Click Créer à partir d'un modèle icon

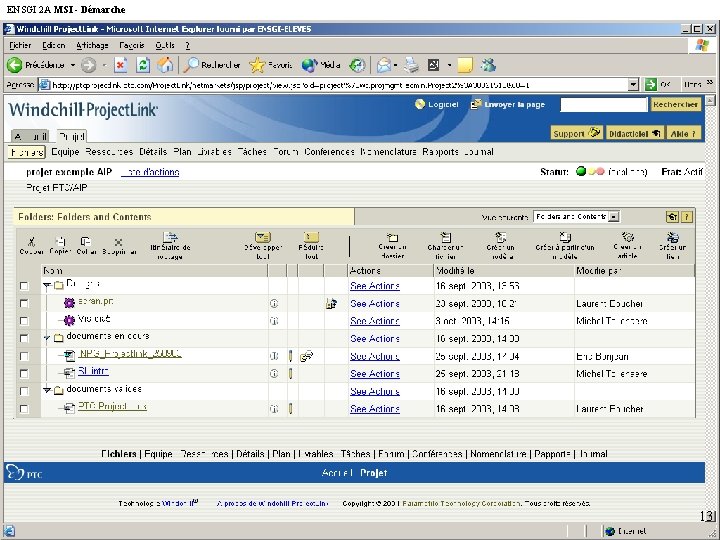[565, 237]
